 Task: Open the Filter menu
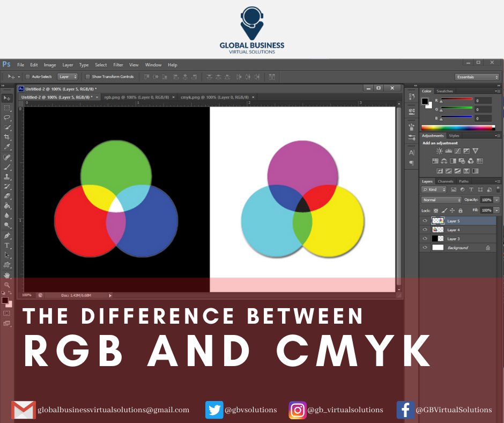pyautogui.click(x=118, y=65)
